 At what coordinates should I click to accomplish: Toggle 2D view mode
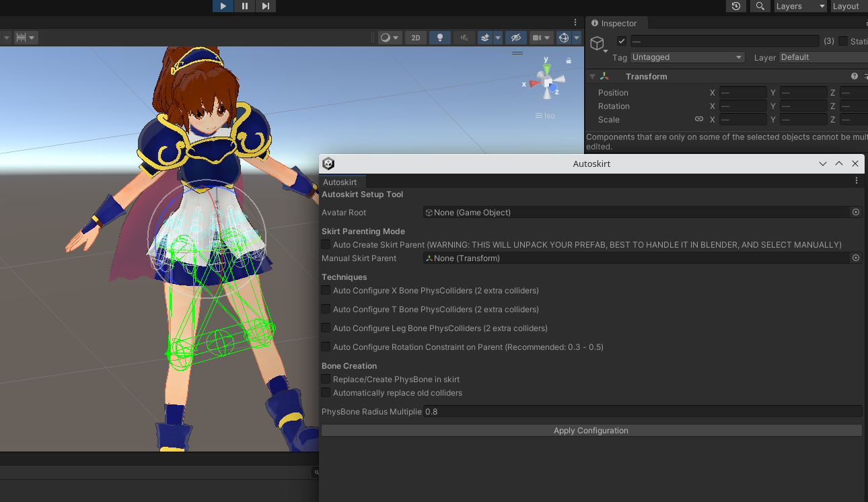416,38
